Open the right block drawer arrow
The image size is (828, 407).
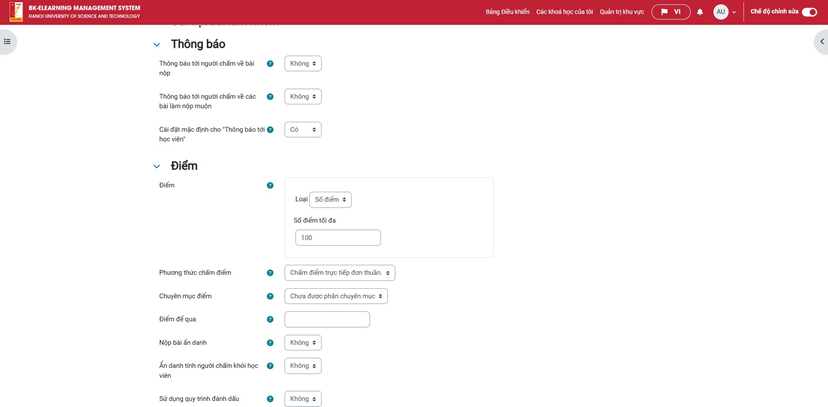coord(822,41)
